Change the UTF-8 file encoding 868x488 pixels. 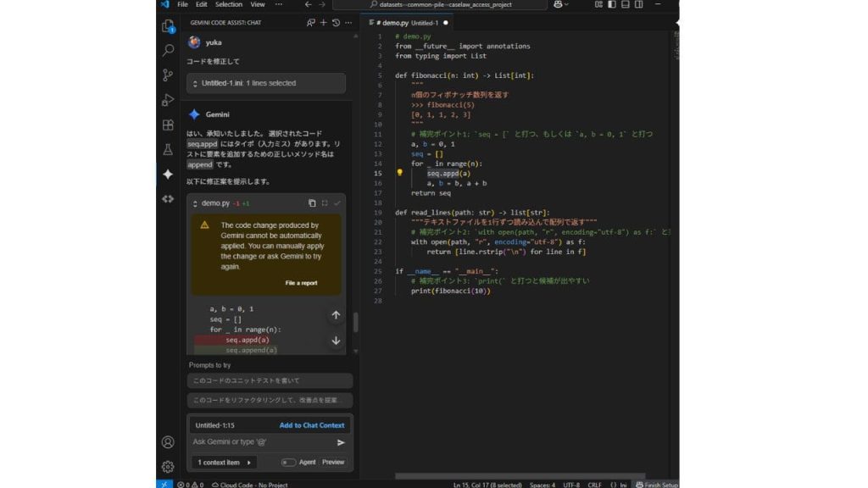(571, 485)
